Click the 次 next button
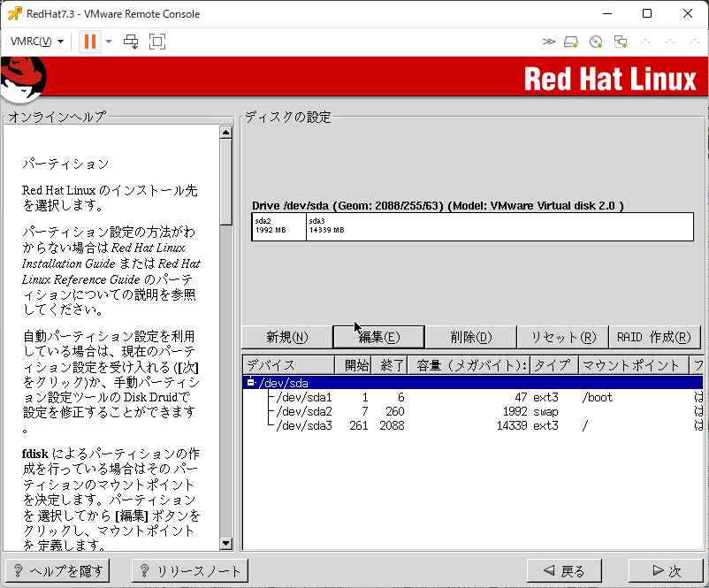The width and height of the screenshot is (709, 588). point(666,571)
